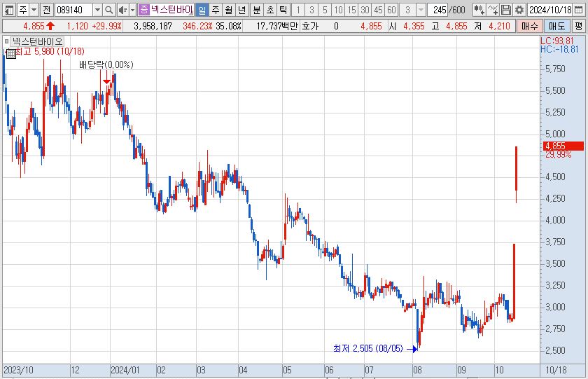Click the speaker sound icon
Viewport: 588px width, 379px height.
click(x=122, y=10)
